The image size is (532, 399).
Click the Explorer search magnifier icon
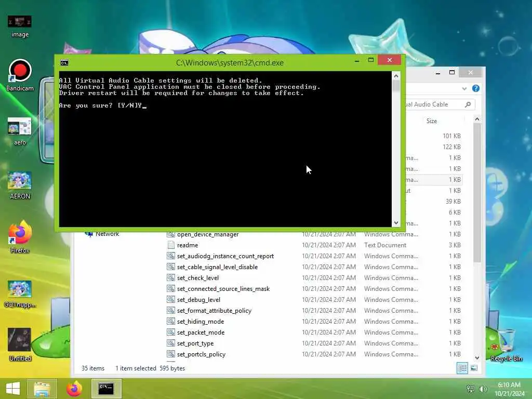tap(468, 104)
